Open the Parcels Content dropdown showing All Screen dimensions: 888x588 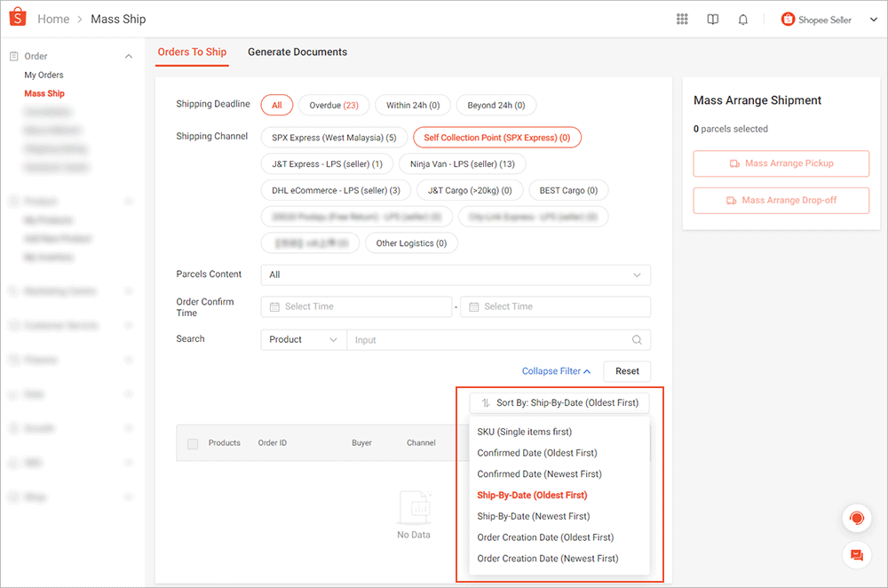point(456,274)
